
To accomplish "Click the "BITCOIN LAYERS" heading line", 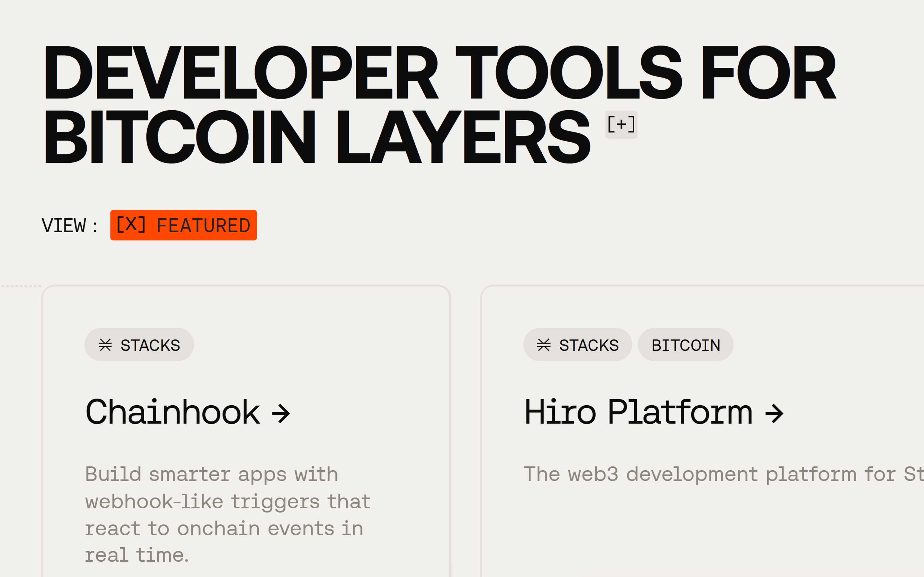I will (318, 137).
